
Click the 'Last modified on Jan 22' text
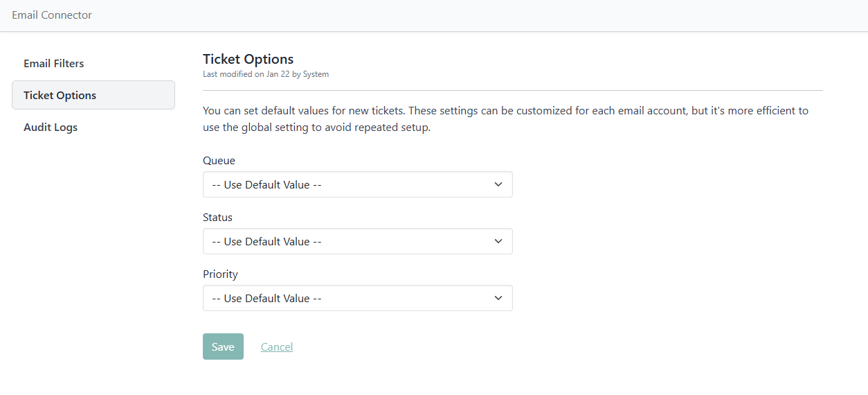(265, 74)
